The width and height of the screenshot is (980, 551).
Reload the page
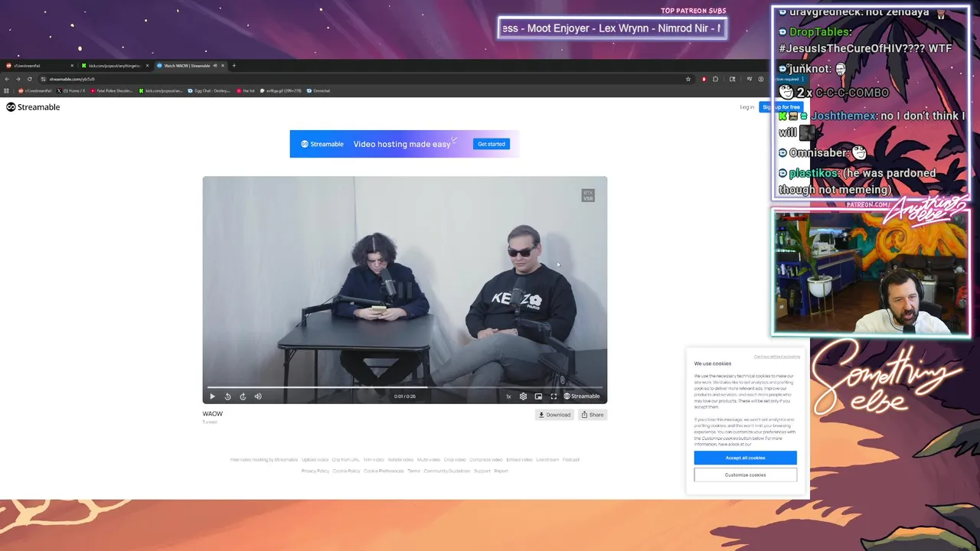tap(30, 79)
